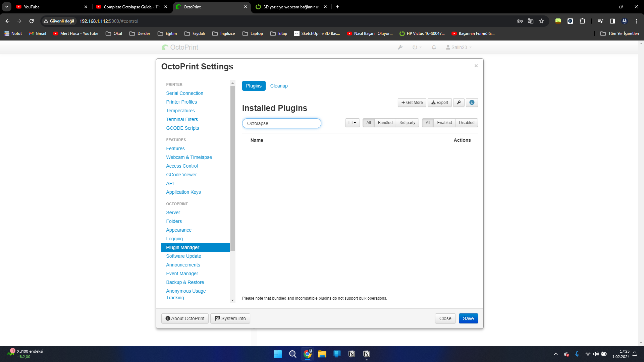Click the bookmark star in address bar
The image size is (644, 362).
coord(541,21)
